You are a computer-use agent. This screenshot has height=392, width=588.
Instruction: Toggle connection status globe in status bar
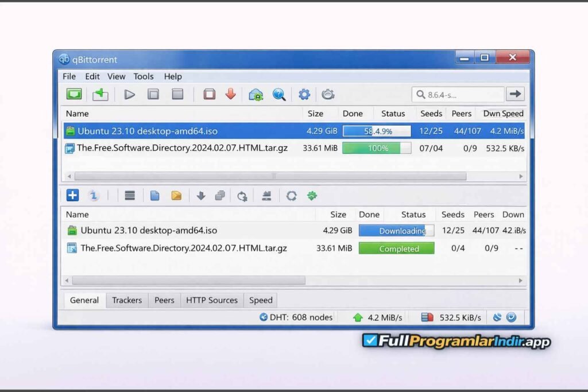pos(510,317)
